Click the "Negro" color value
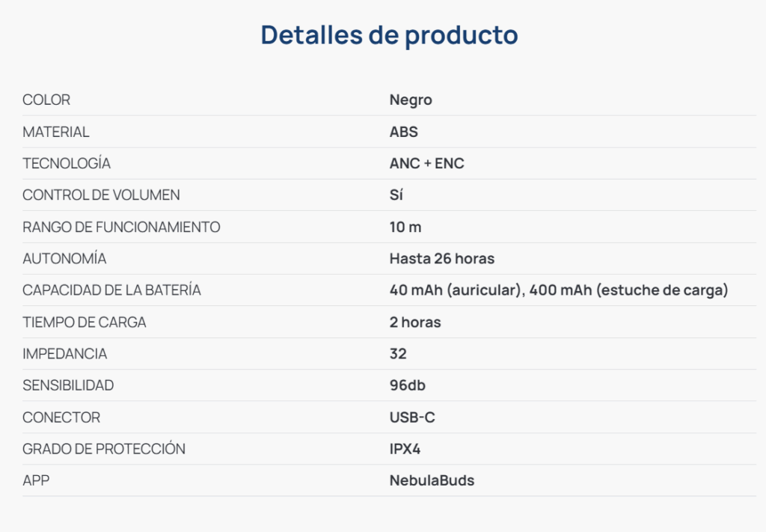The height and width of the screenshot is (532, 766). click(411, 100)
